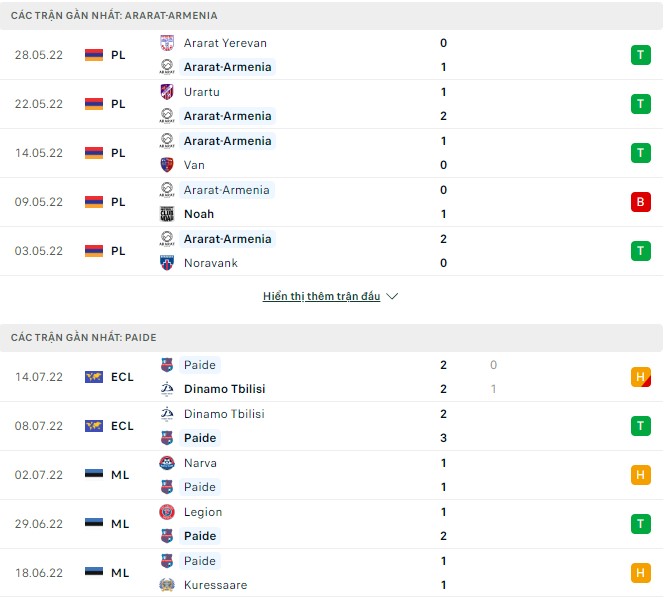Click the Narva team logo

(167, 463)
